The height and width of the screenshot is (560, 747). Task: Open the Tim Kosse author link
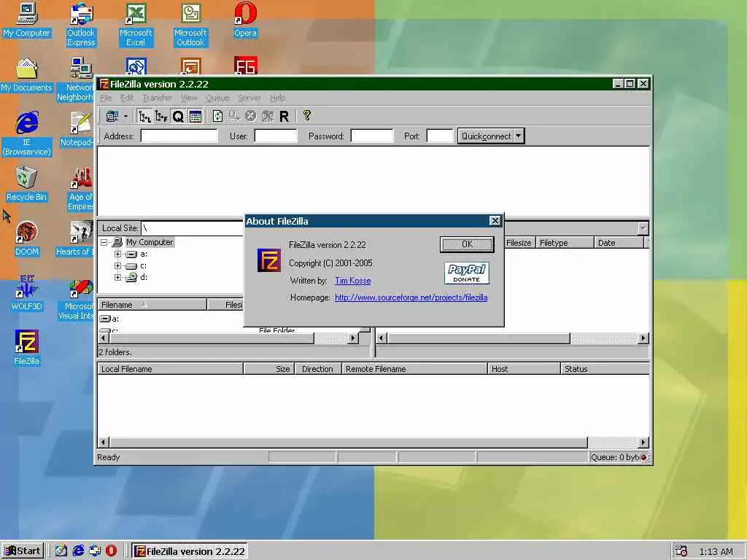[352, 281]
